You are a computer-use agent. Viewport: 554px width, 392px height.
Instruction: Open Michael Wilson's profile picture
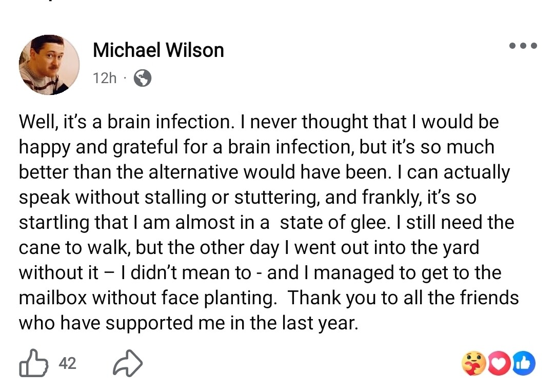click(x=49, y=65)
